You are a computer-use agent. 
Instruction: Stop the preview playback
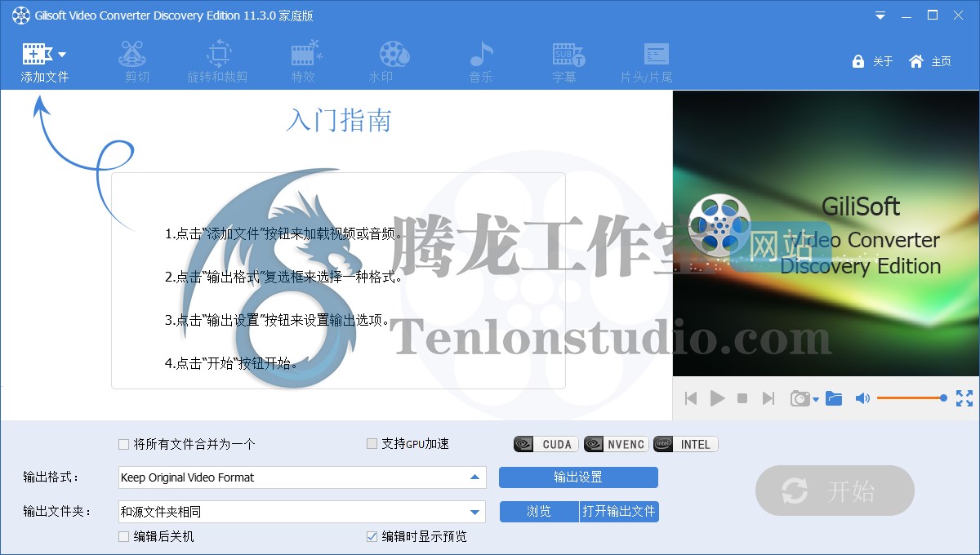point(742,398)
